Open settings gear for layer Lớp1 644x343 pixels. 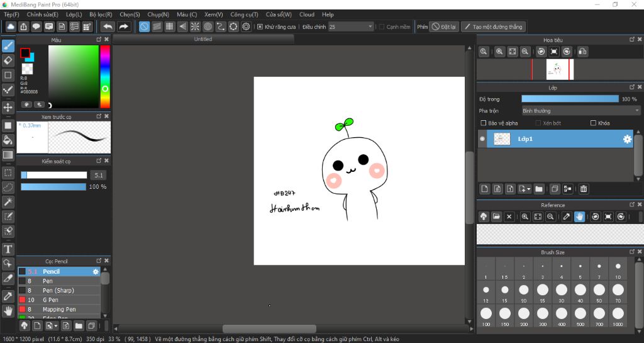(x=627, y=139)
